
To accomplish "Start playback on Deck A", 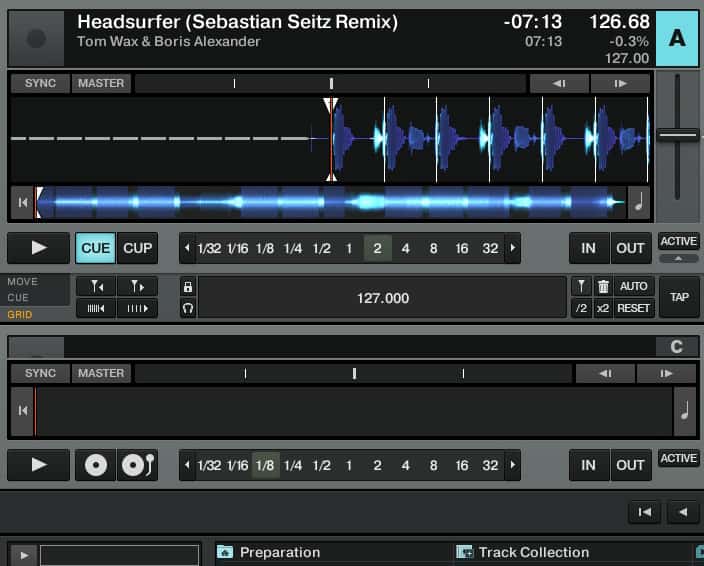I will (39, 248).
